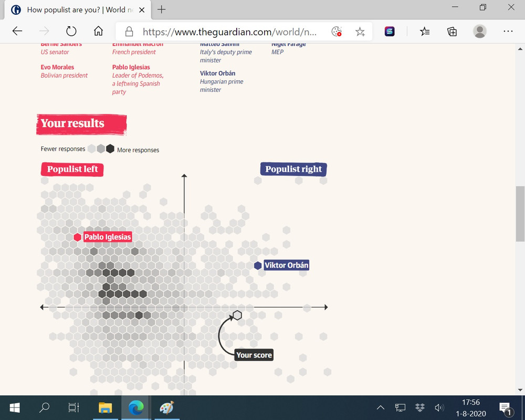Click the page scrollbar thumb
Image resolution: width=525 pixels, height=420 pixels.
coord(520,214)
